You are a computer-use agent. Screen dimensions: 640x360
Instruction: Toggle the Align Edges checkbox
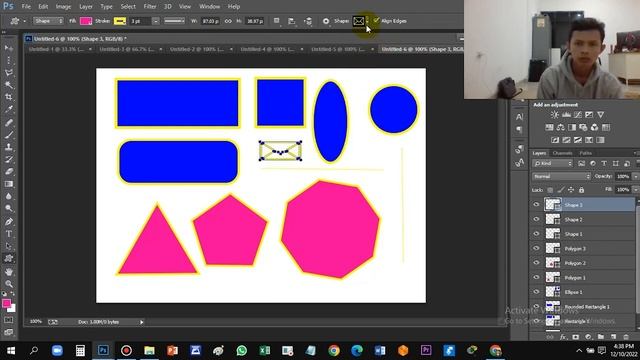click(376, 20)
